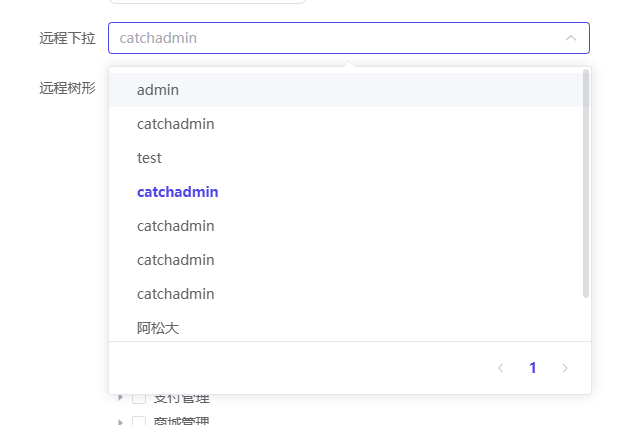
Task: Click the 远程树形 label text
Action: pos(68,88)
